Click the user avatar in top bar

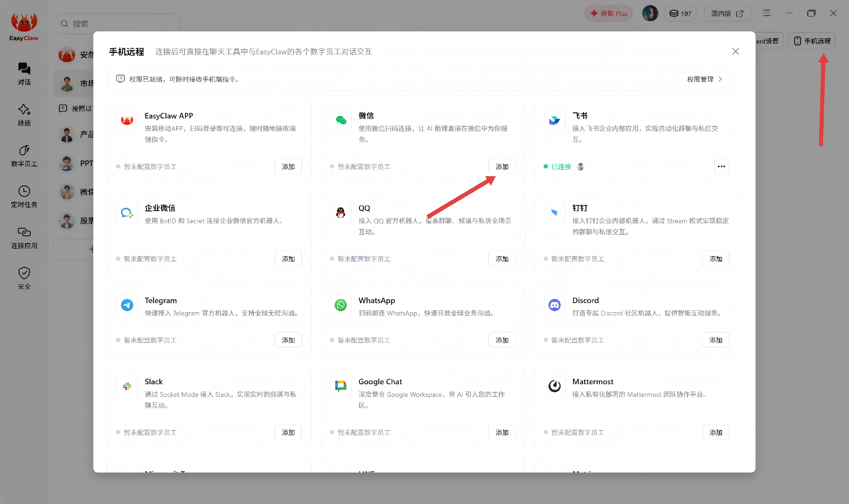tap(650, 13)
